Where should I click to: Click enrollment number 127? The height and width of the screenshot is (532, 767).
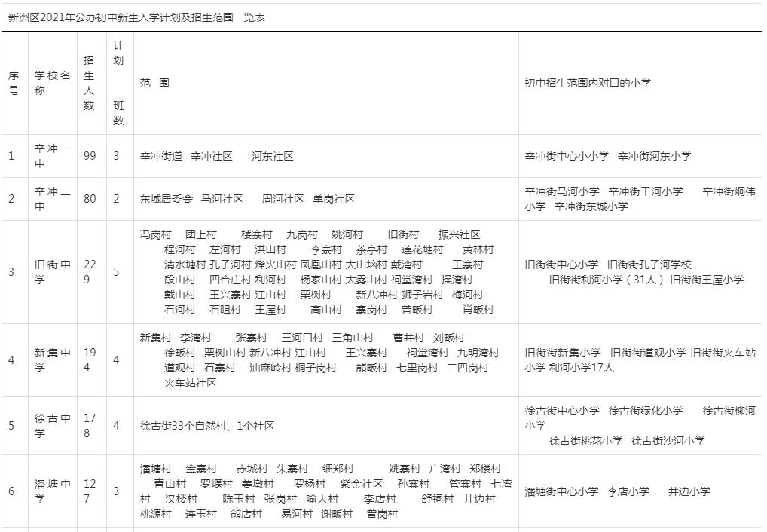click(90, 491)
